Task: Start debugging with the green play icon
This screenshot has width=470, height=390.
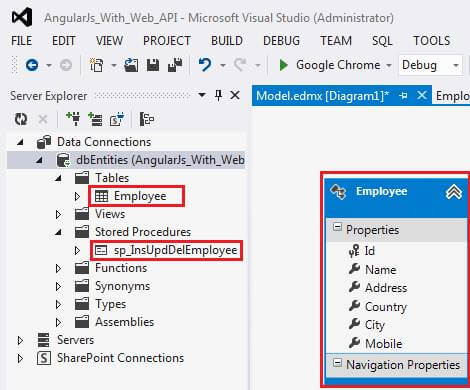Action: click(284, 65)
